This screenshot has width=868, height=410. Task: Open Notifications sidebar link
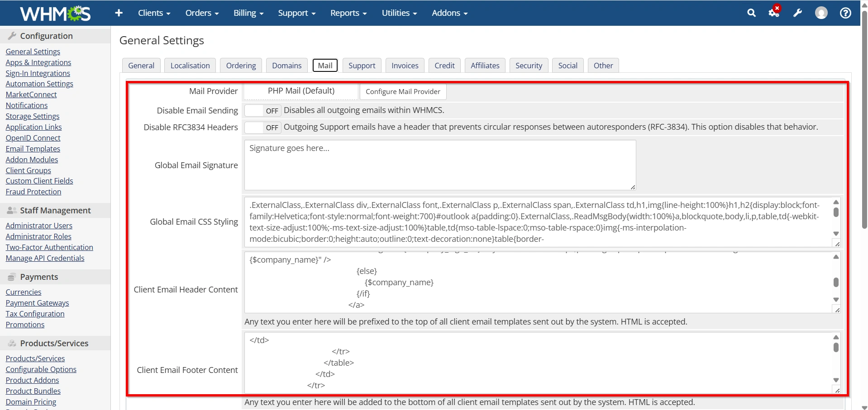27,105
